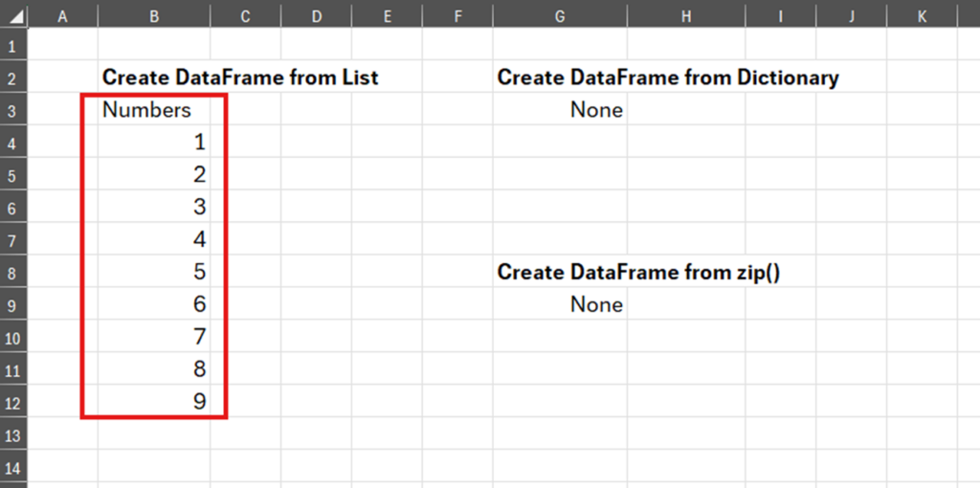Screen dimensions: 980x488
Task: Click the Select All corner triangle
Action: click(13, 17)
